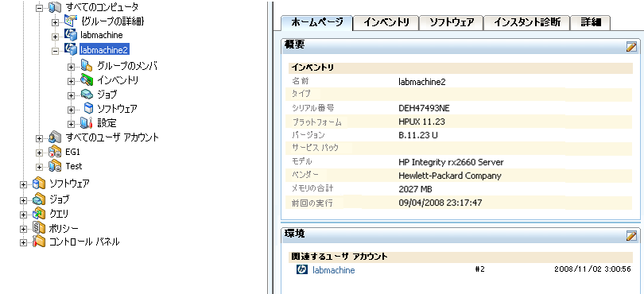Click the ポリシー policy icon

[x=39, y=228]
